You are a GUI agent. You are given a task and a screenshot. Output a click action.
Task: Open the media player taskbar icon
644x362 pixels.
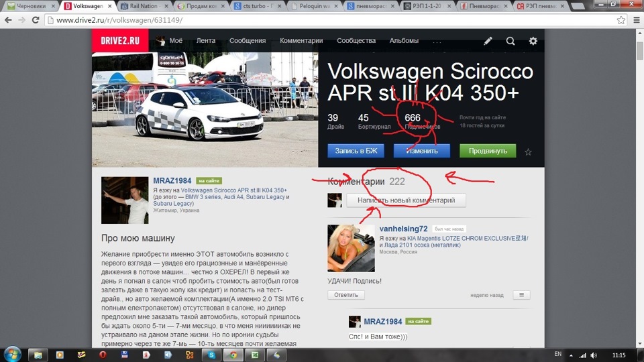[60, 355]
